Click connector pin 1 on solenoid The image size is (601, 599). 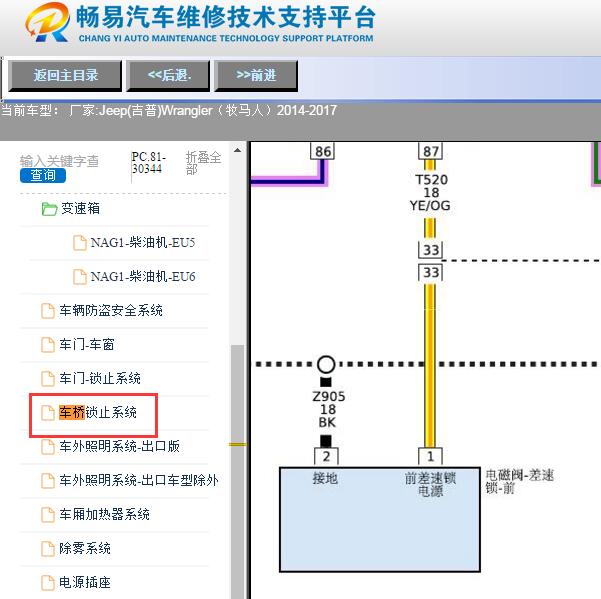[430, 456]
